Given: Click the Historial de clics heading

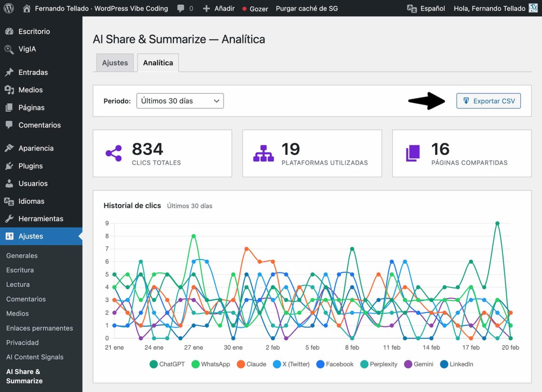Looking at the screenshot, I should [132, 206].
